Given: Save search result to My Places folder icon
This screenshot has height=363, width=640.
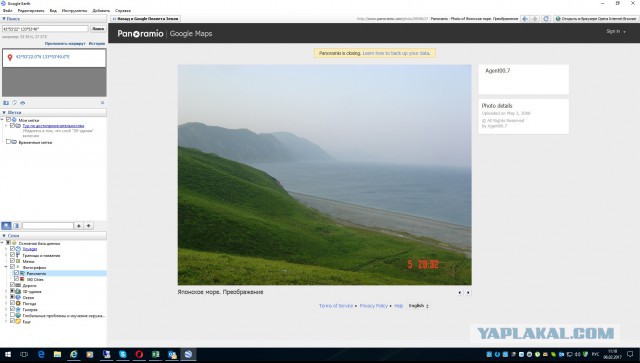Looking at the screenshot, I should [6, 103].
